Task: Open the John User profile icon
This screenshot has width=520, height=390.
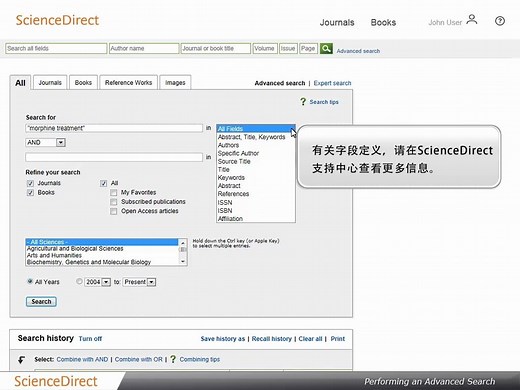Action: click(472, 20)
